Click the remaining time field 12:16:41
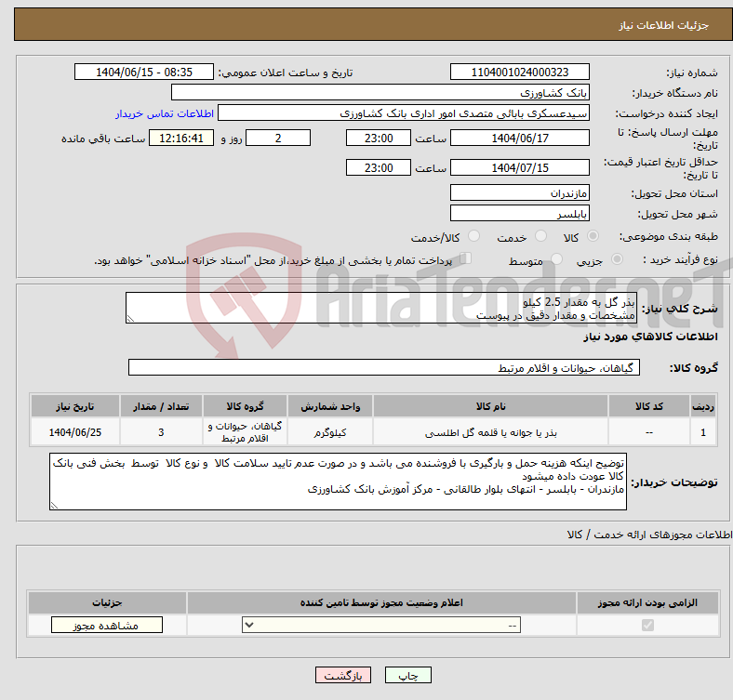The width and height of the screenshot is (733, 700). pyautogui.click(x=181, y=138)
